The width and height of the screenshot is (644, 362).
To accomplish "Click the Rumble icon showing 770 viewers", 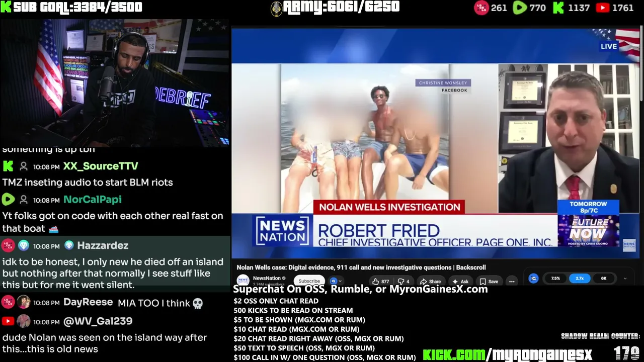I will (519, 8).
